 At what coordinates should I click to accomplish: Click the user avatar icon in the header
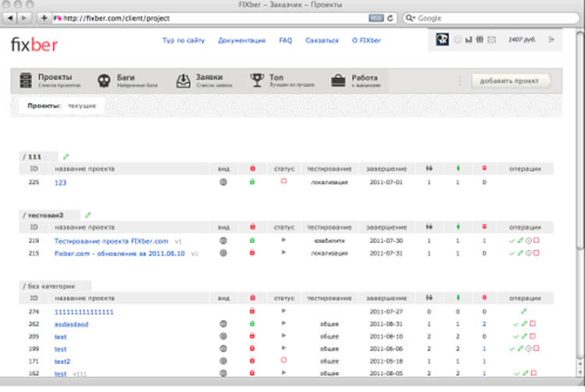441,40
